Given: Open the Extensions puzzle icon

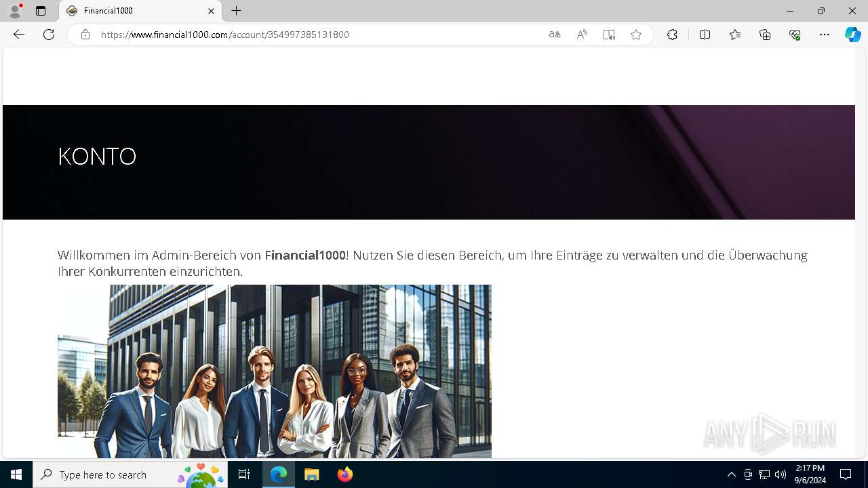Looking at the screenshot, I should click(672, 35).
